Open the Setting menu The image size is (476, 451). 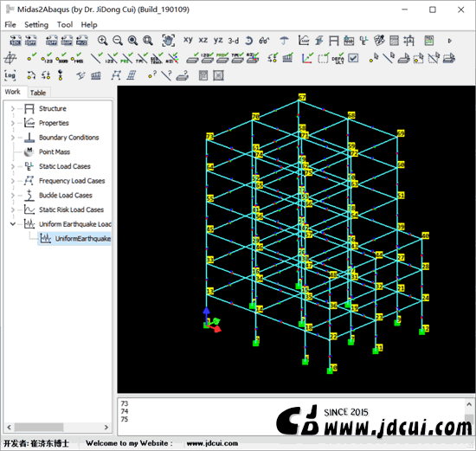[36, 24]
